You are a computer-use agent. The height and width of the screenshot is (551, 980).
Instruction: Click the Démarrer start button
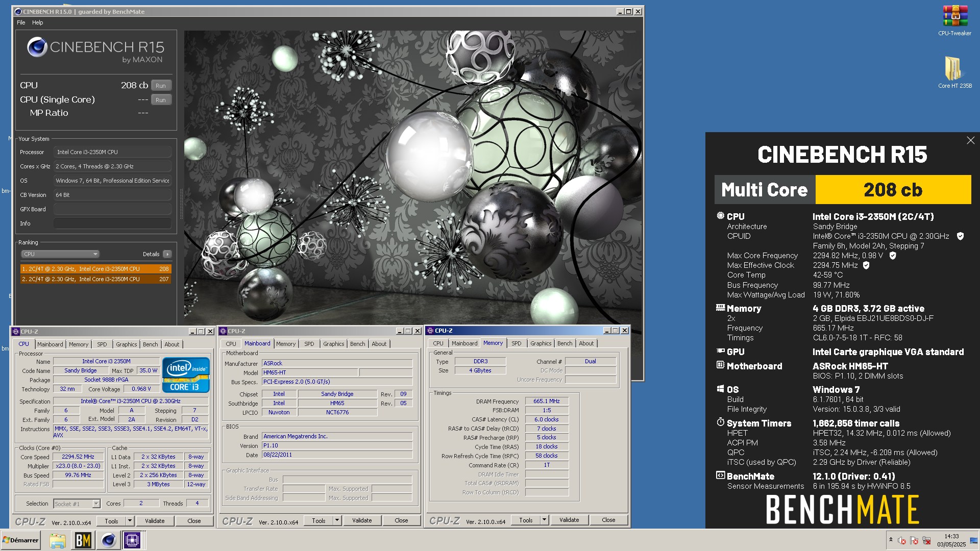pyautogui.click(x=20, y=540)
